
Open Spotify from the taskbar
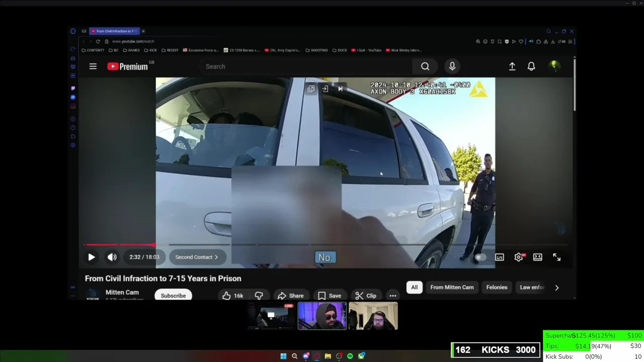tap(350, 356)
